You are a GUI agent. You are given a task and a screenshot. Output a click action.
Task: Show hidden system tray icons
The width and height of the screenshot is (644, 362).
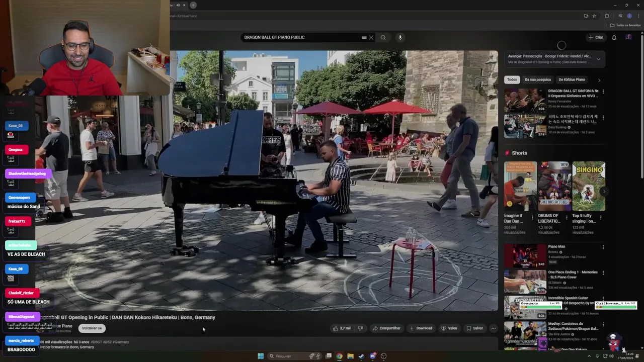coord(589,356)
